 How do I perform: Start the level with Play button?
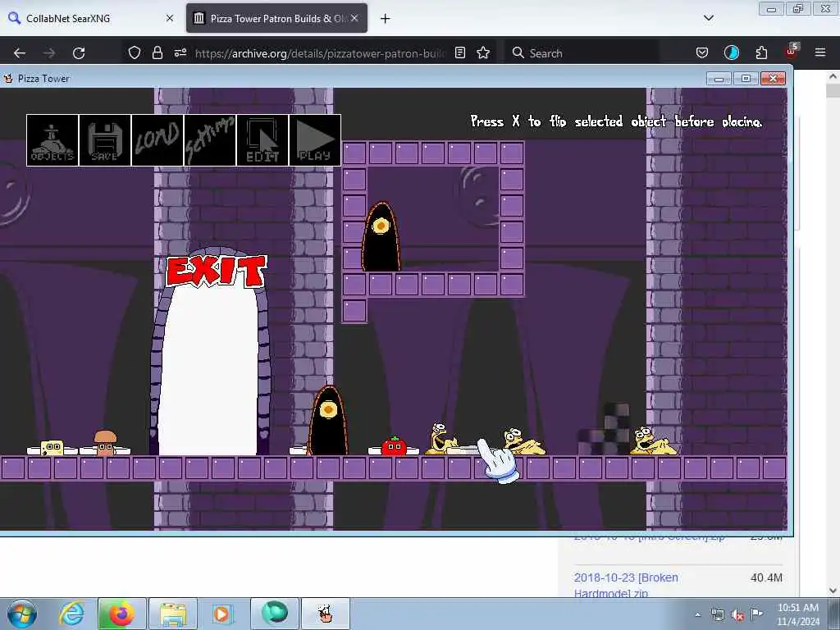(x=314, y=140)
